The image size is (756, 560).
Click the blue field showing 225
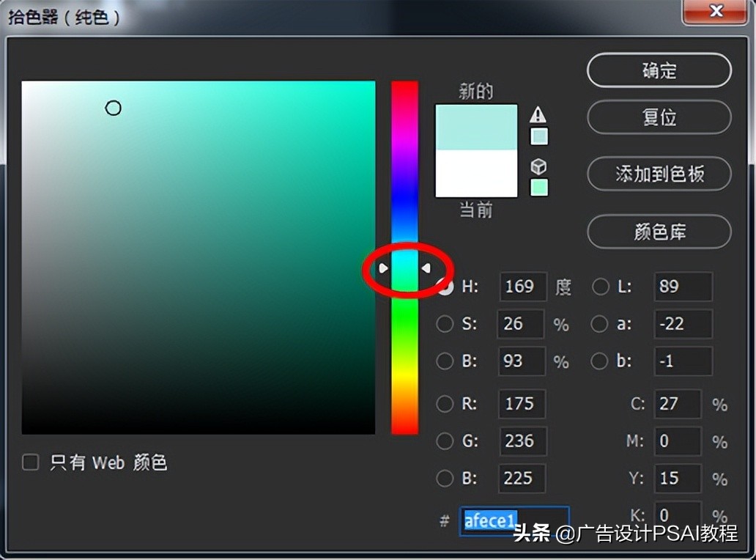[x=522, y=478]
